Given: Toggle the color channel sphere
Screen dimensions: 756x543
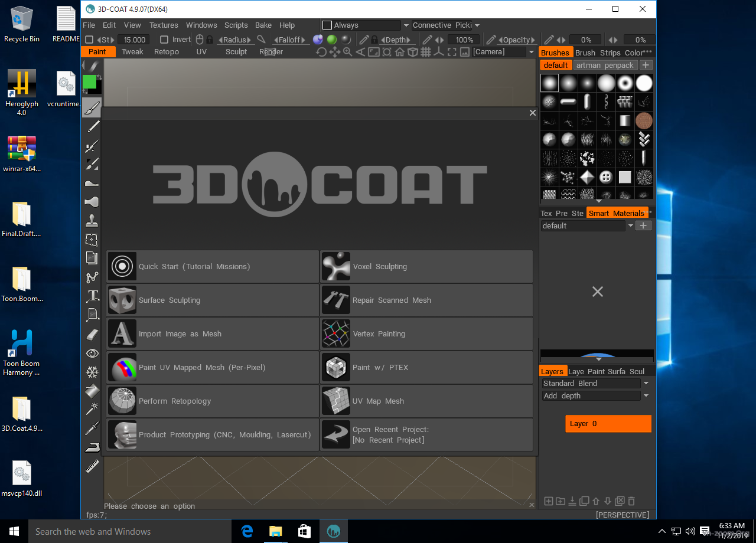Looking at the screenshot, I should pos(318,40).
